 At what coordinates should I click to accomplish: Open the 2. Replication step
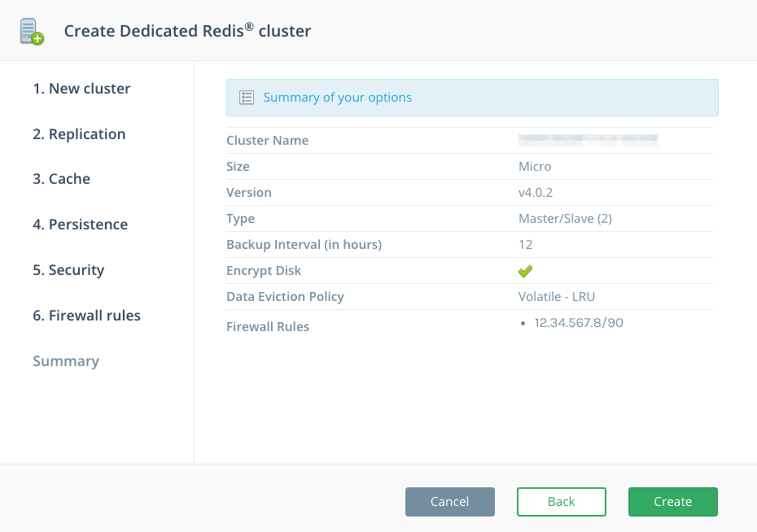[79, 134]
